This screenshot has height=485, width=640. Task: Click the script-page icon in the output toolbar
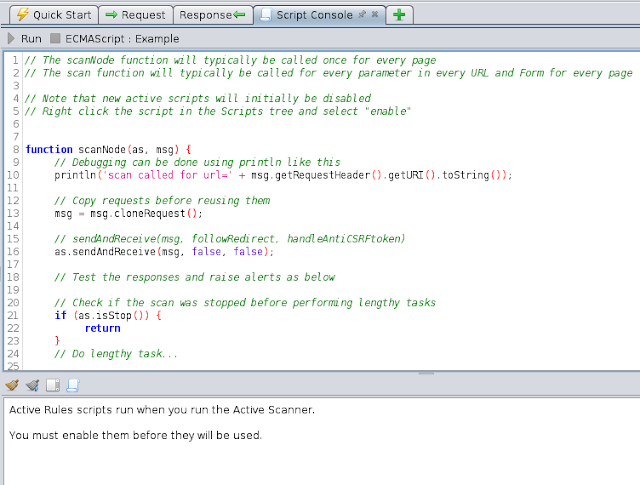click(x=72, y=385)
